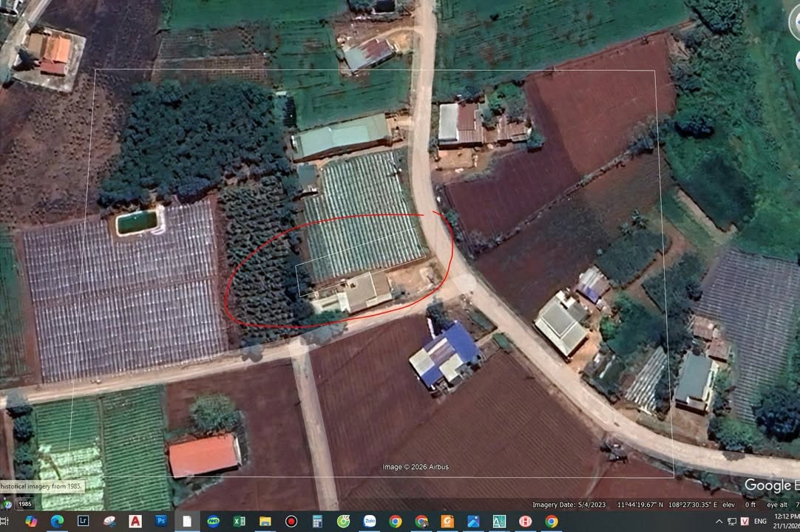The width and height of the screenshot is (800, 532).
Task: Open the network status flyout
Action: coord(730,521)
